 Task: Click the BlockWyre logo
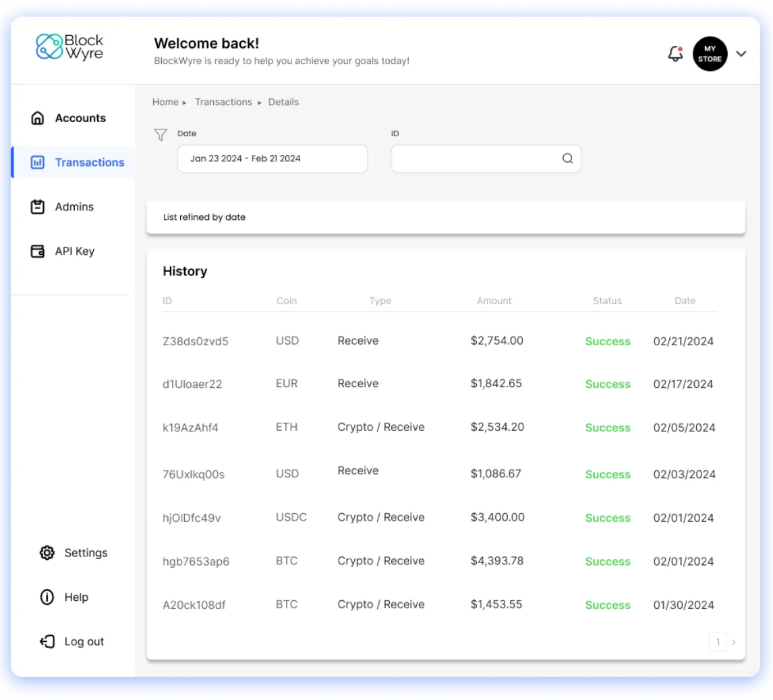point(69,47)
